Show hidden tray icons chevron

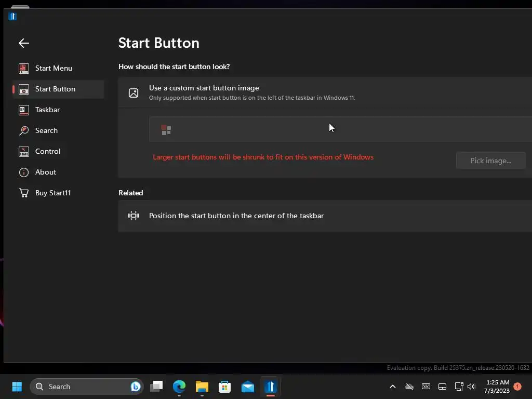point(393,387)
